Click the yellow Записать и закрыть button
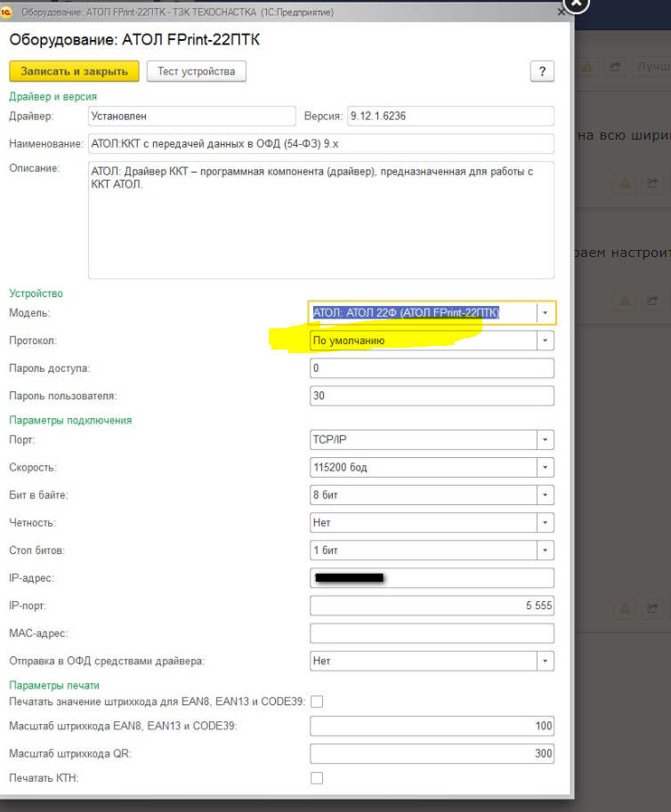The height and width of the screenshot is (812, 671). click(x=74, y=71)
